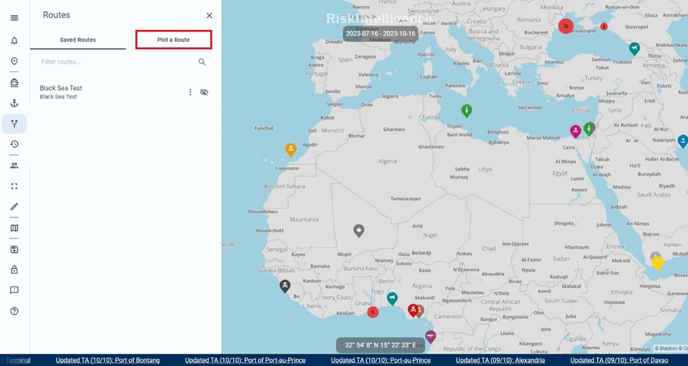
Task: Switch to the Plot a Route tab
Action: (x=174, y=39)
